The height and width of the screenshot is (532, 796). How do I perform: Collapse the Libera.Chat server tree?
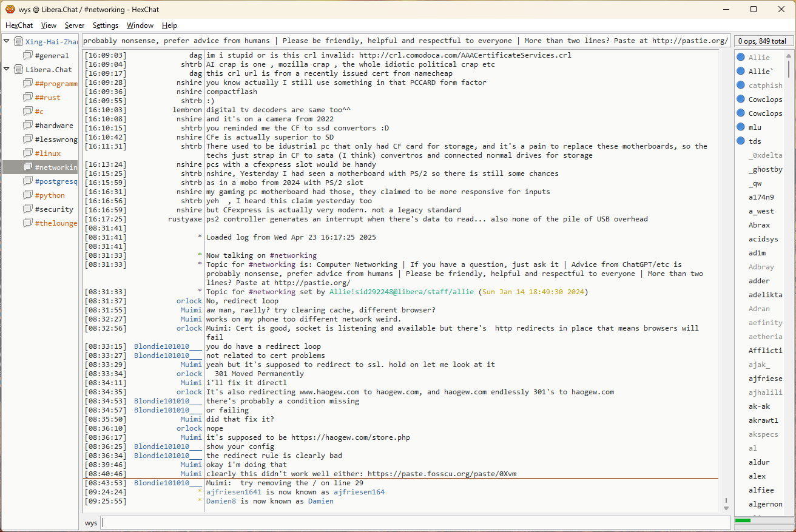point(7,70)
